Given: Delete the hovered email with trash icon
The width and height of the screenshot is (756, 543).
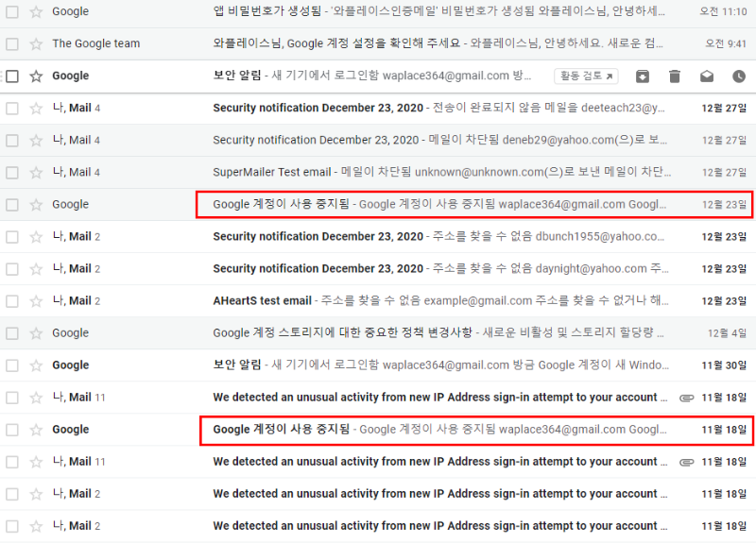Looking at the screenshot, I should click(675, 76).
